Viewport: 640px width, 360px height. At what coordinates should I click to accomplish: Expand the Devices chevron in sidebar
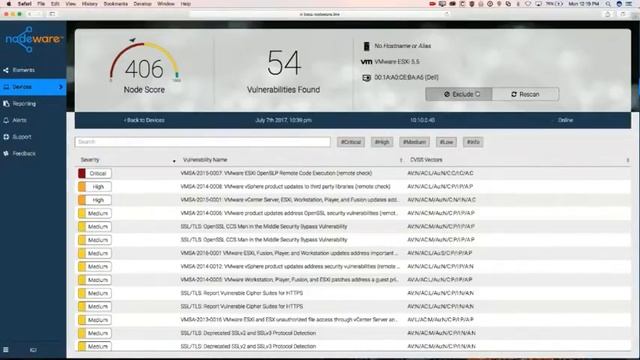(x=61, y=87)
